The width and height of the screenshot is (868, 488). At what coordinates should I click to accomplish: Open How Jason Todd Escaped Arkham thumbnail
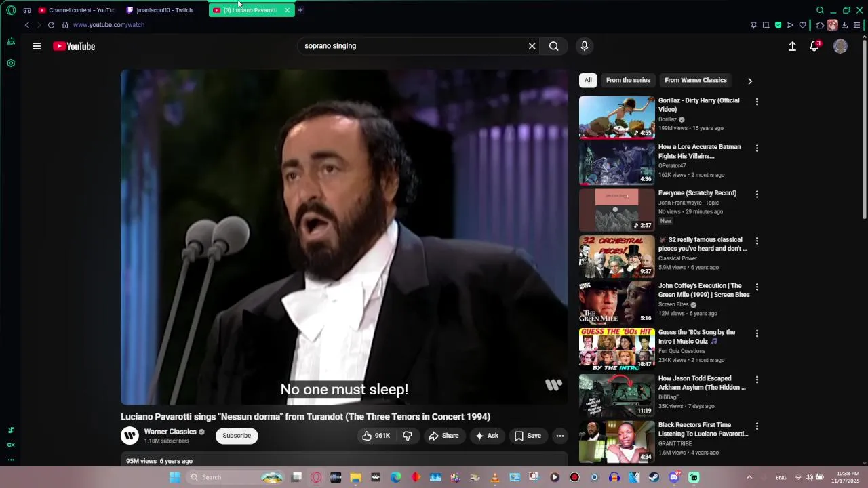coord(616,395)
